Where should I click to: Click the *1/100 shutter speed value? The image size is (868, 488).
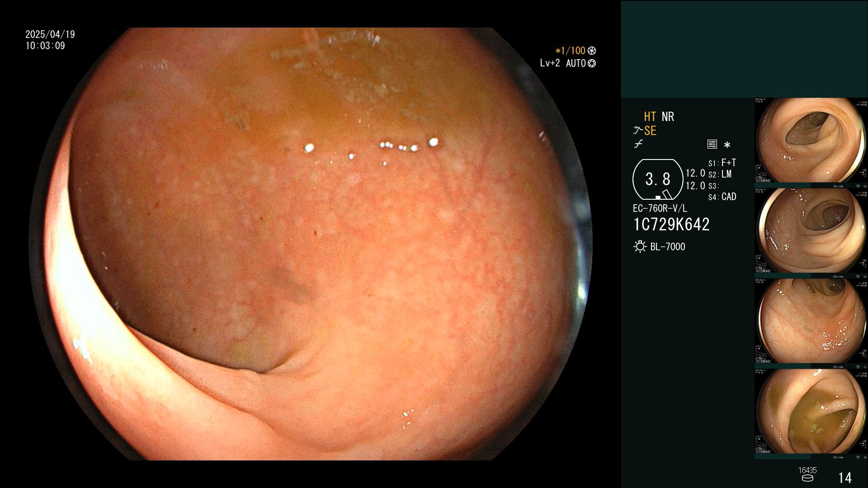[570, 51]
